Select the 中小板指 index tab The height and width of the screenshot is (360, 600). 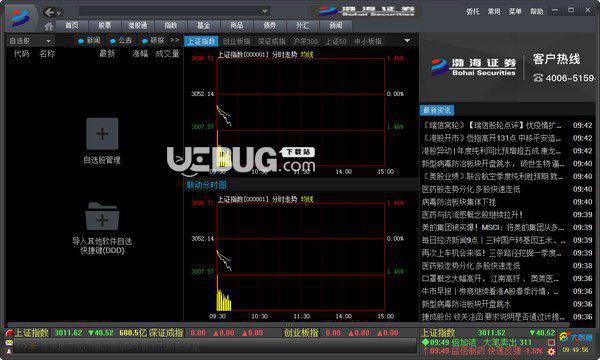coord(368,41)
